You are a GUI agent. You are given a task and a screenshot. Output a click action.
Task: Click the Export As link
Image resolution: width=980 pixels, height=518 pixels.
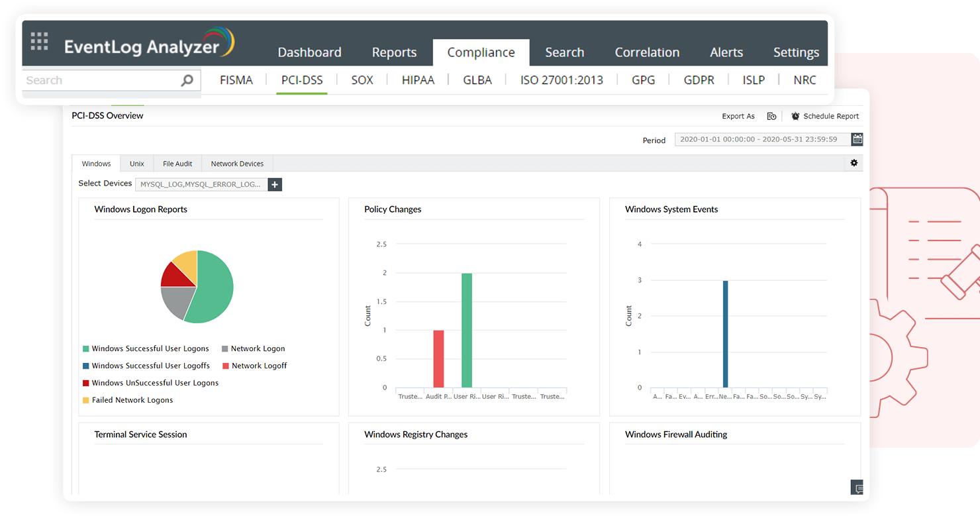point(738,116)
